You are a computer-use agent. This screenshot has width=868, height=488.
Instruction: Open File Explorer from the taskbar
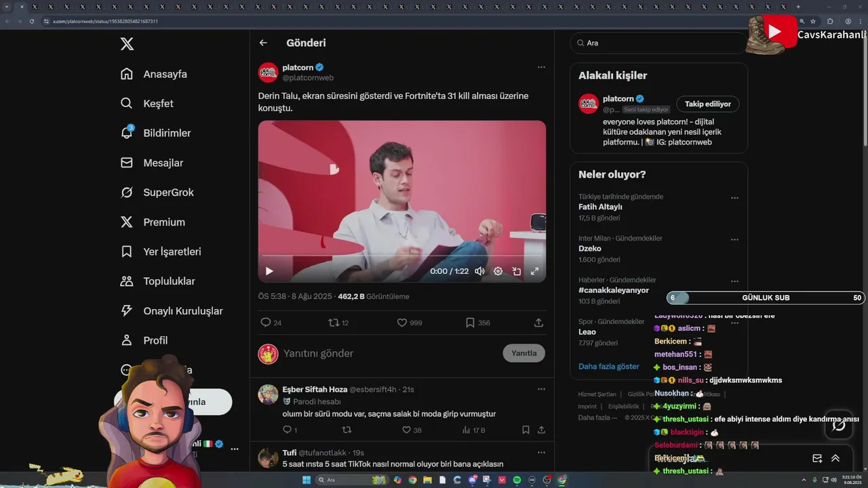tap(427, 480)
